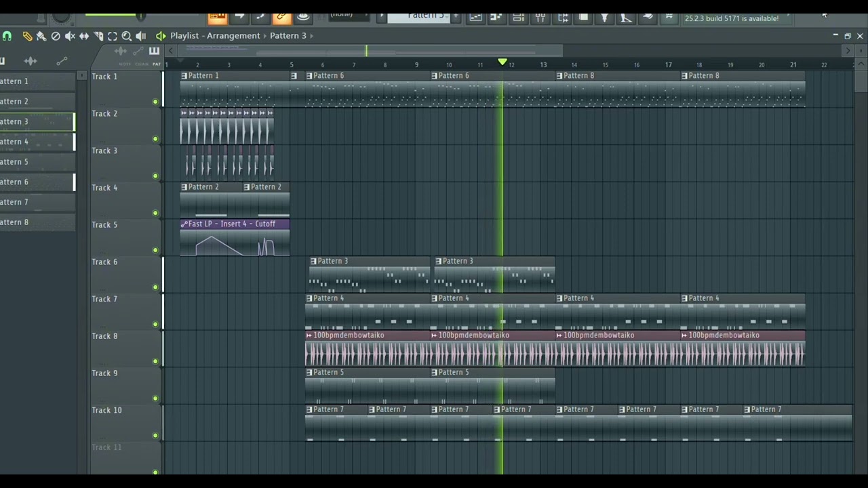Viewport: 868px width, 488px height.
Task: Choose the Select marquee tool
Action: (x=113, y=36)
